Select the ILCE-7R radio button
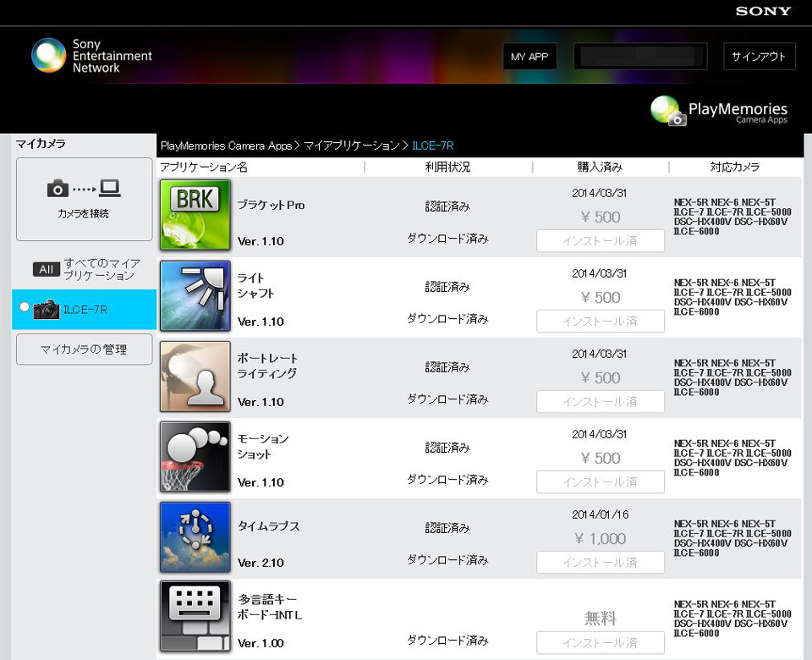 pos(24,306)
